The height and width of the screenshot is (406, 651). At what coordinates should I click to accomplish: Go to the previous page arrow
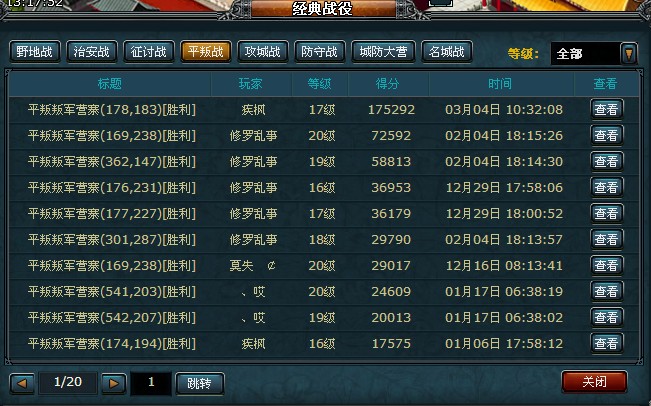(22, 383)
